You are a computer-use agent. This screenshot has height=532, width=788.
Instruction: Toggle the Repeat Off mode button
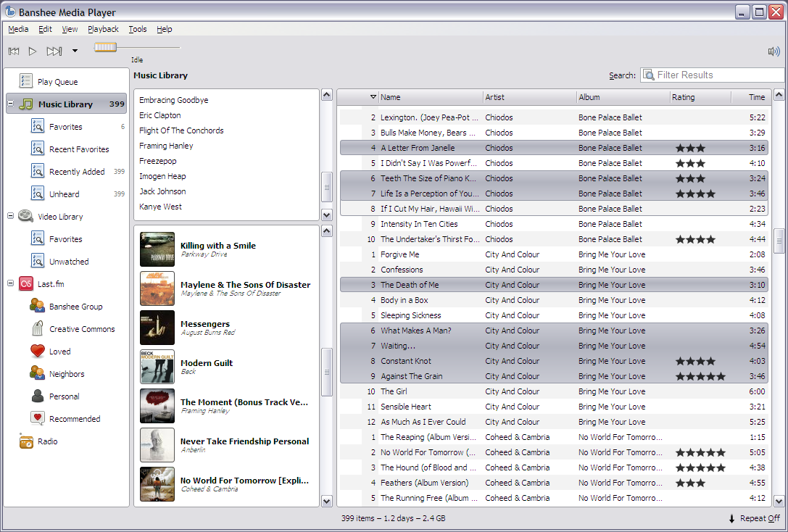(755, 518)
